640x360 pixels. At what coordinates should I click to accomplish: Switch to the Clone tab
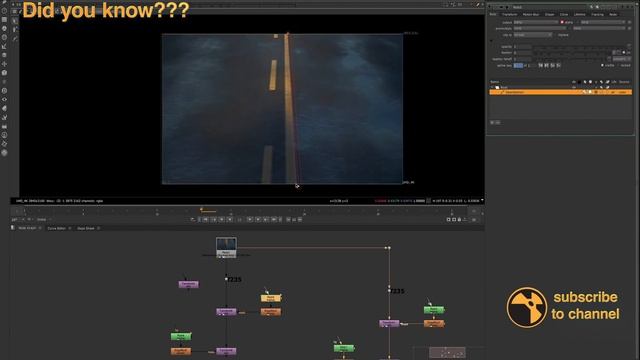(564, 14)
